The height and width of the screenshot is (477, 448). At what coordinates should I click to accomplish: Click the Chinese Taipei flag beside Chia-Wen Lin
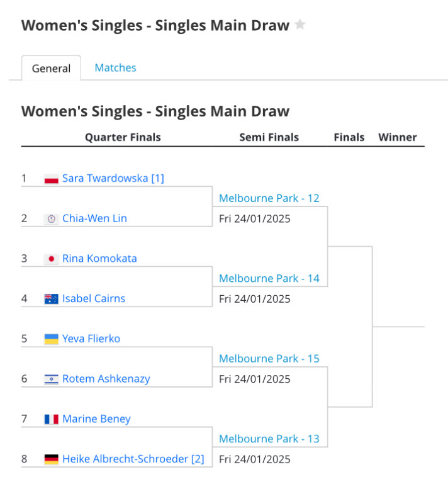click(x=51, y=219)
